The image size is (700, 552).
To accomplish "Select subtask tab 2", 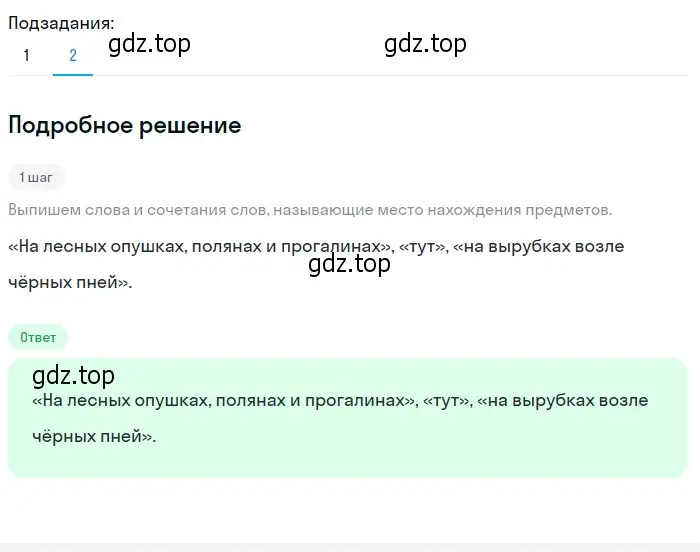I will point(73,55).
